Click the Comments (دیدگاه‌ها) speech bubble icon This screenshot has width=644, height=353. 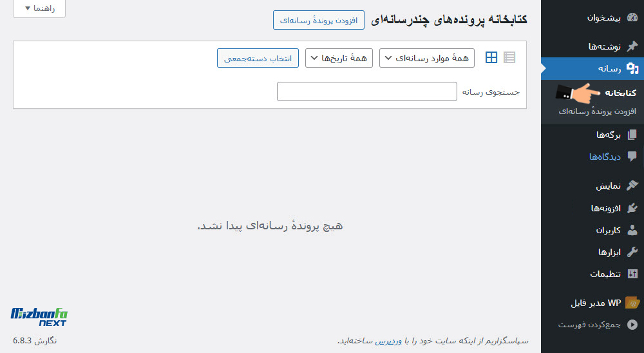[x=632, y=156]
